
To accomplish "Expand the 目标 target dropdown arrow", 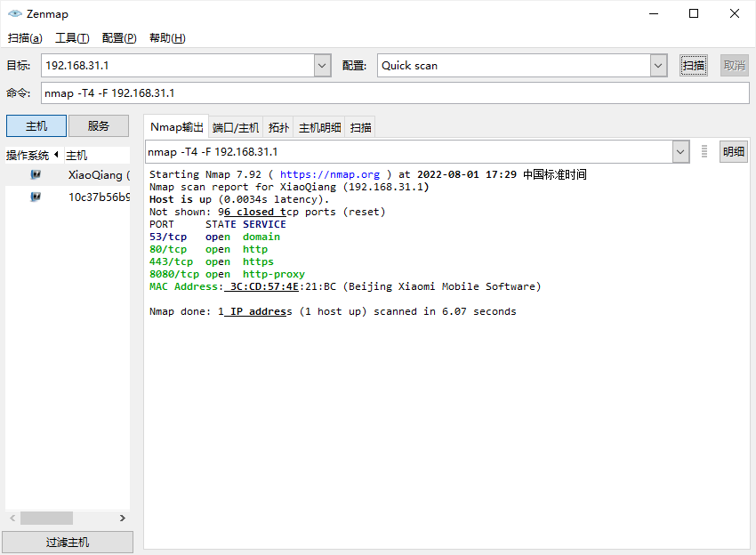I will pos(322,66).
